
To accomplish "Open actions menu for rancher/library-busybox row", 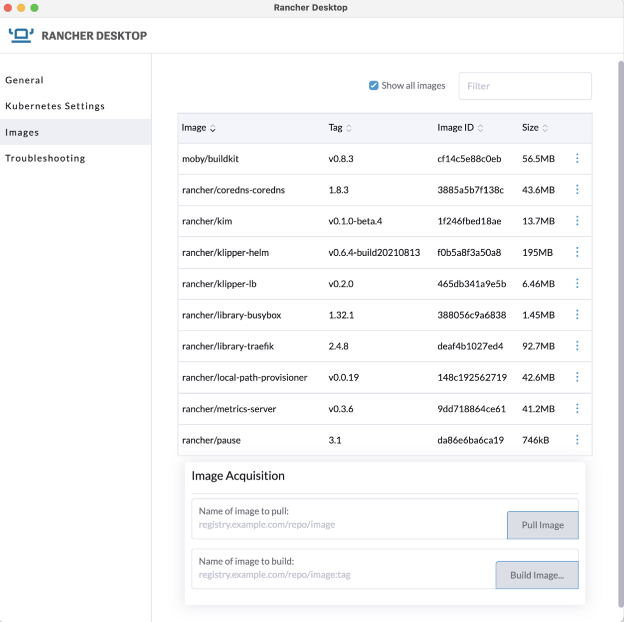I will pos(577,315).
